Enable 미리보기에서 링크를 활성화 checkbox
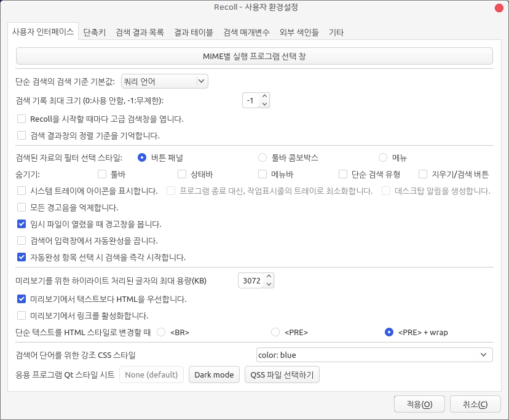 coord(22,315)
